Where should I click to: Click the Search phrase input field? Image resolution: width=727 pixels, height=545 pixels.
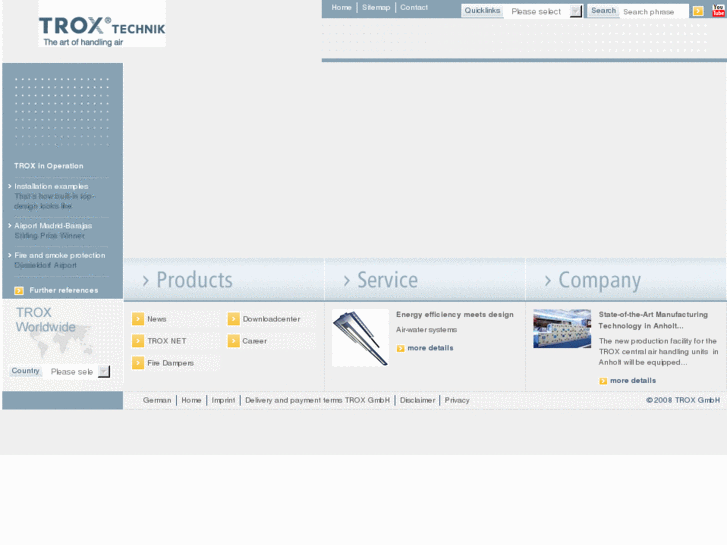(655, 12)
